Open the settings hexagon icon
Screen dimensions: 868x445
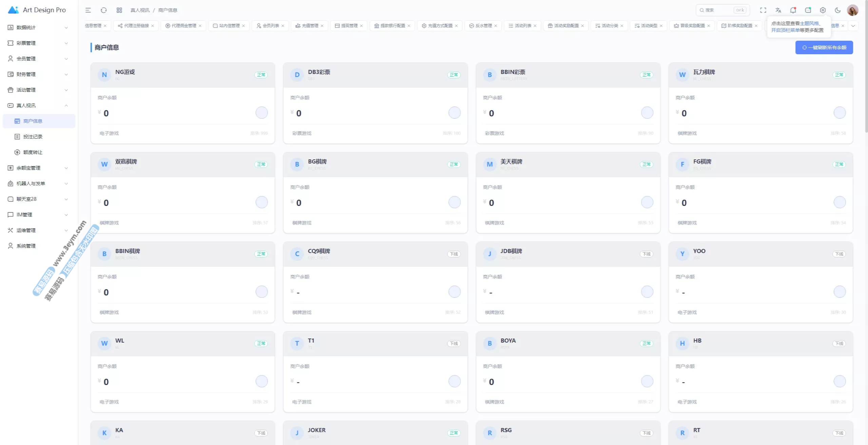coord(823,10)
